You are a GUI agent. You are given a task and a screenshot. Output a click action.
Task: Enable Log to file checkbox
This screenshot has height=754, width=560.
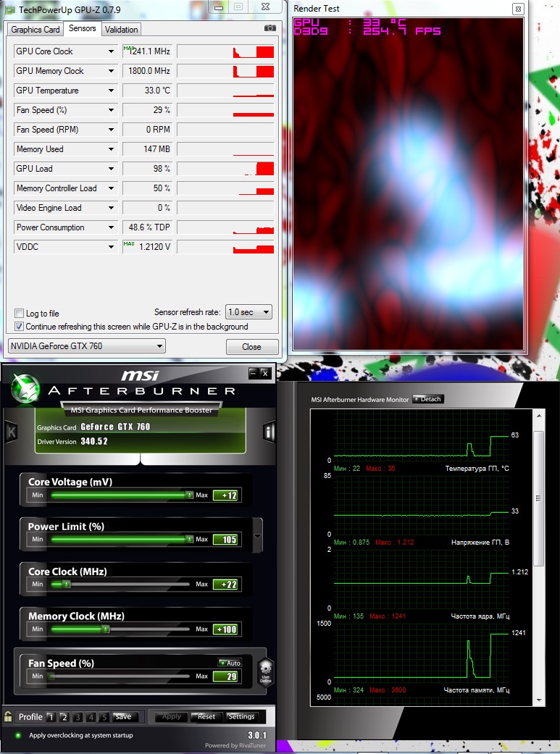20,313
